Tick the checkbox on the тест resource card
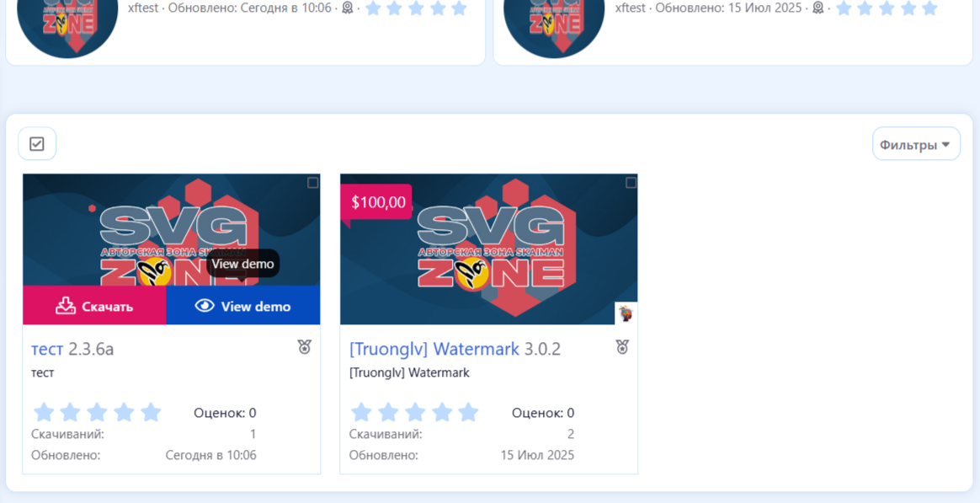Image resolution: width=980 pixels, height=503 pixels. click(x=312, y=183)
